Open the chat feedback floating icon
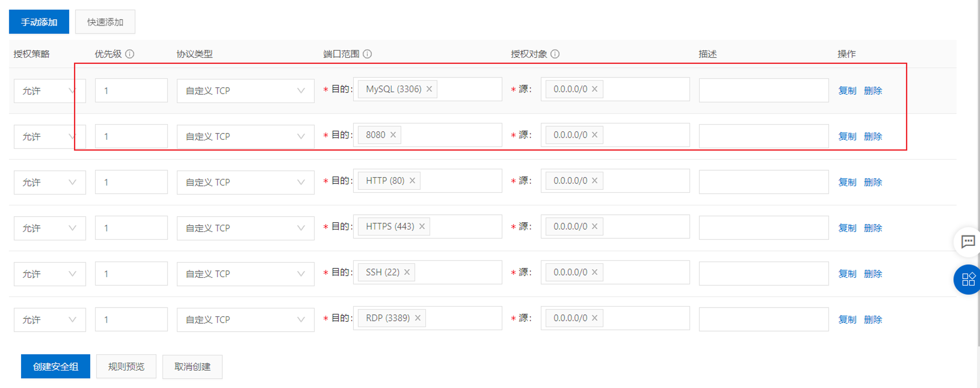980x388 pixels. [968, 242]
